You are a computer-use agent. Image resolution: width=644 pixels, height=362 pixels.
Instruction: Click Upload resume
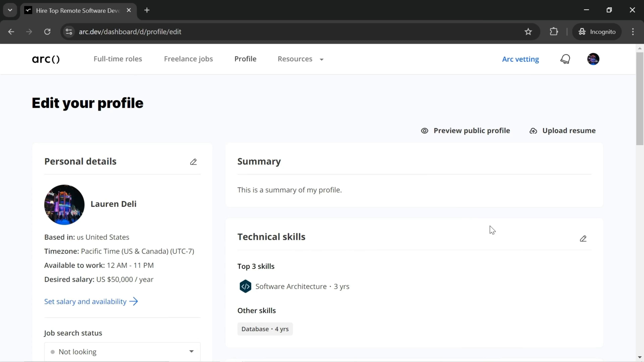(x=562, y=131)
